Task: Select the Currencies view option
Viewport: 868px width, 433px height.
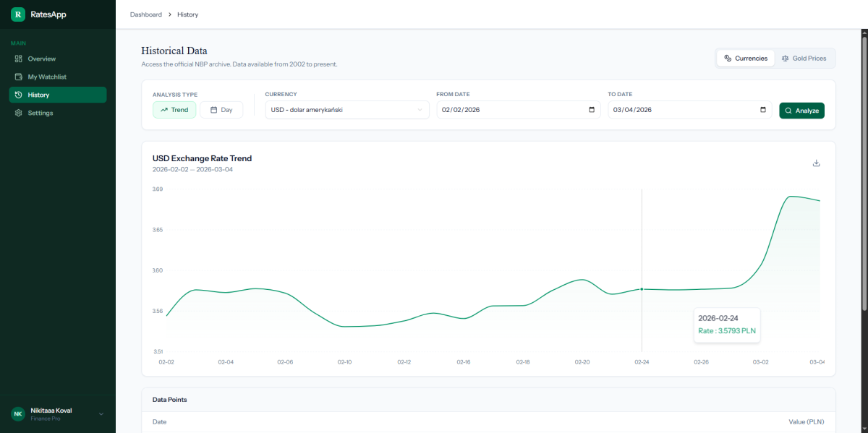Action: 745,58
